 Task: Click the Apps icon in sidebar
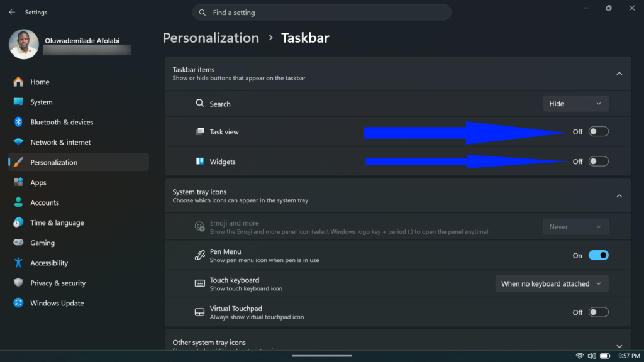[x=18, y=182]
